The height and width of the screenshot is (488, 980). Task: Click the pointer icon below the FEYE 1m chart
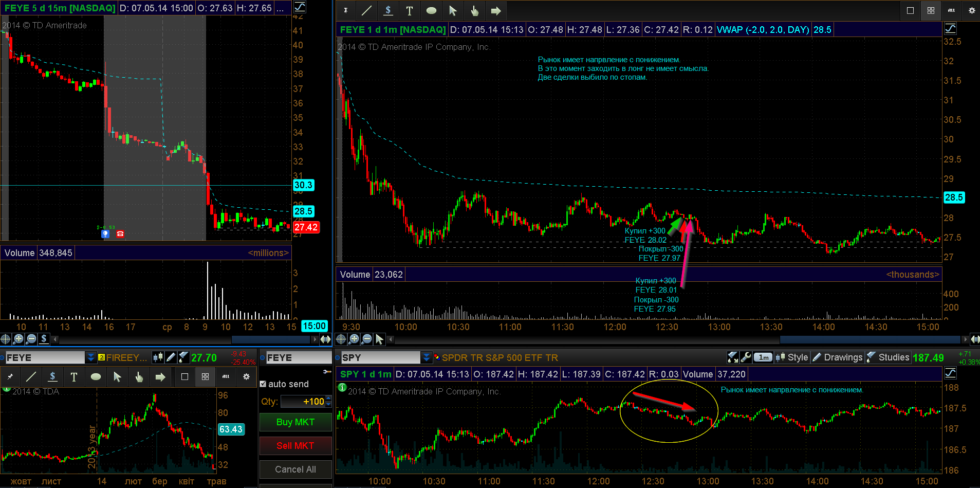tap(380, 339)
